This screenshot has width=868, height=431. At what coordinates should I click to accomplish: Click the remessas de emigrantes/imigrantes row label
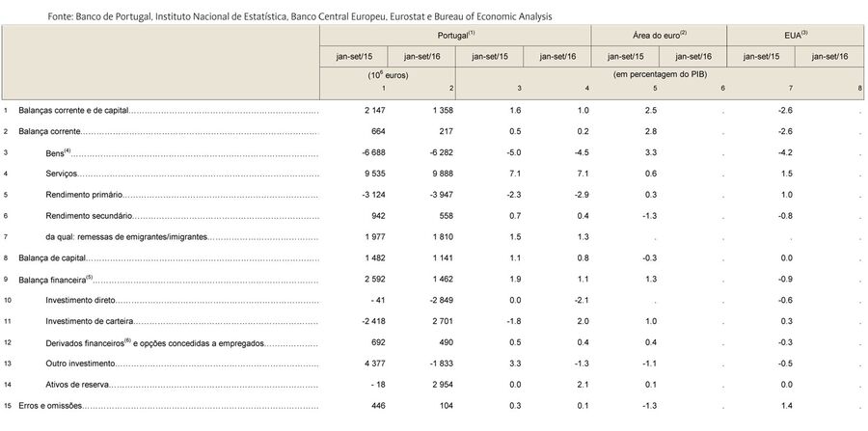coord(126,236)
